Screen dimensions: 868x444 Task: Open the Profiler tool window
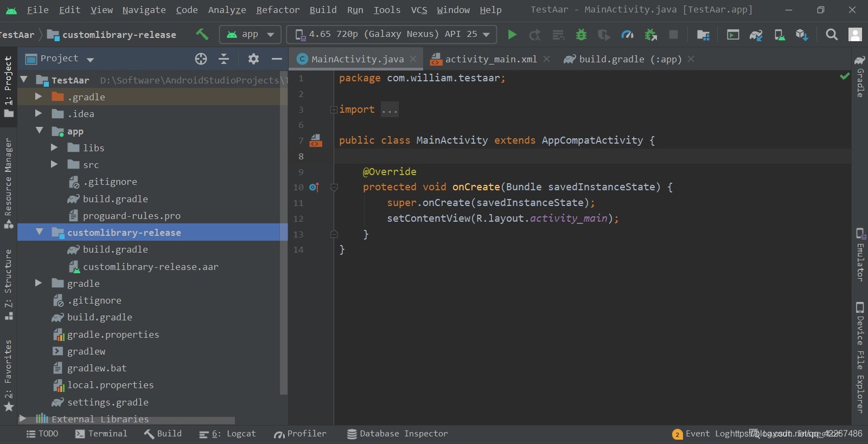click(x=300, y=434)
